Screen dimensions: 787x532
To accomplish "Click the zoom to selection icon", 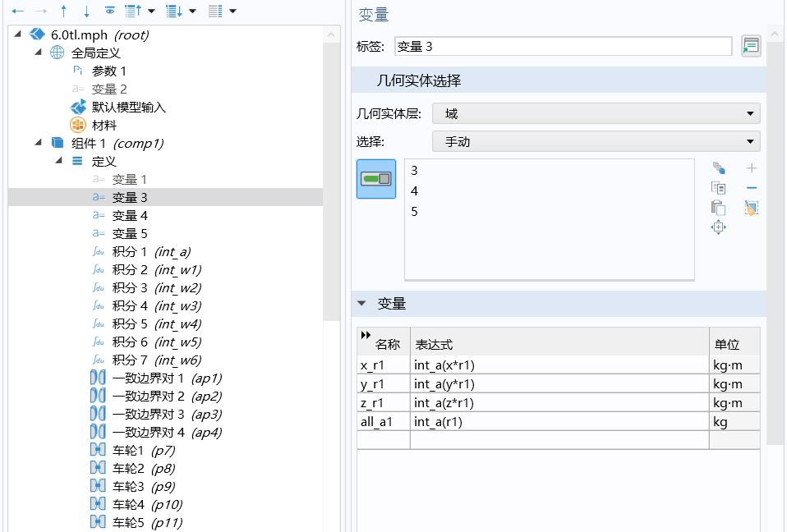I will coord(718,227).
